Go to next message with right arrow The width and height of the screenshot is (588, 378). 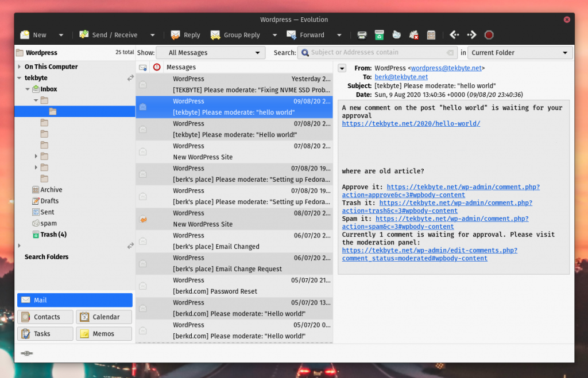(x=471, y=35)
